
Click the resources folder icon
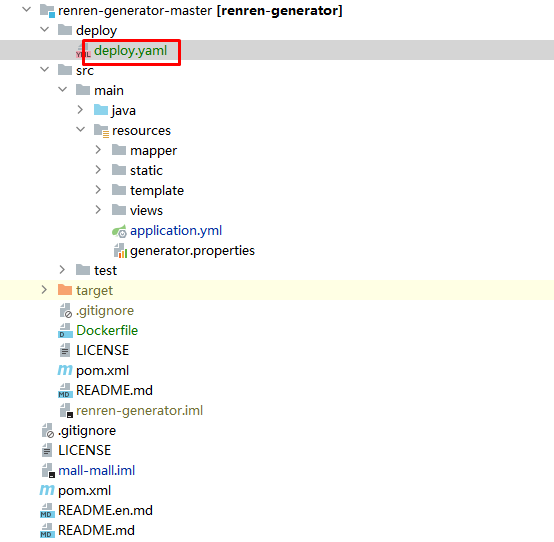point(101,131)
